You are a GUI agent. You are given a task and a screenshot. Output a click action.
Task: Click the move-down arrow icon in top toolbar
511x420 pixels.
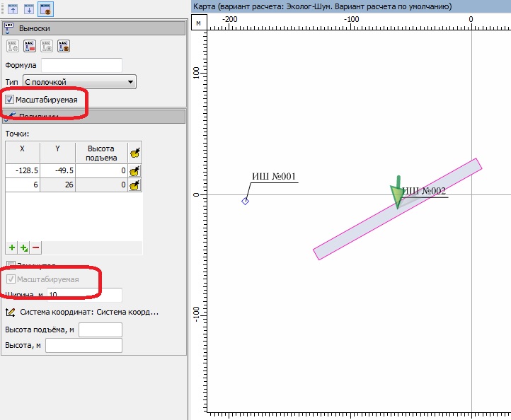coord(28,9)
